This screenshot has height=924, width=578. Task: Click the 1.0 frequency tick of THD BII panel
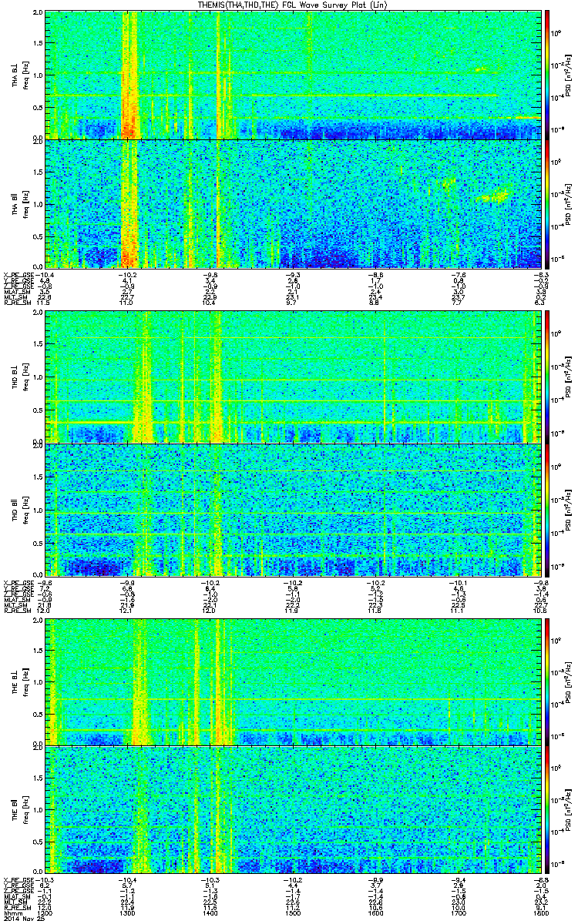coord(38,510)
